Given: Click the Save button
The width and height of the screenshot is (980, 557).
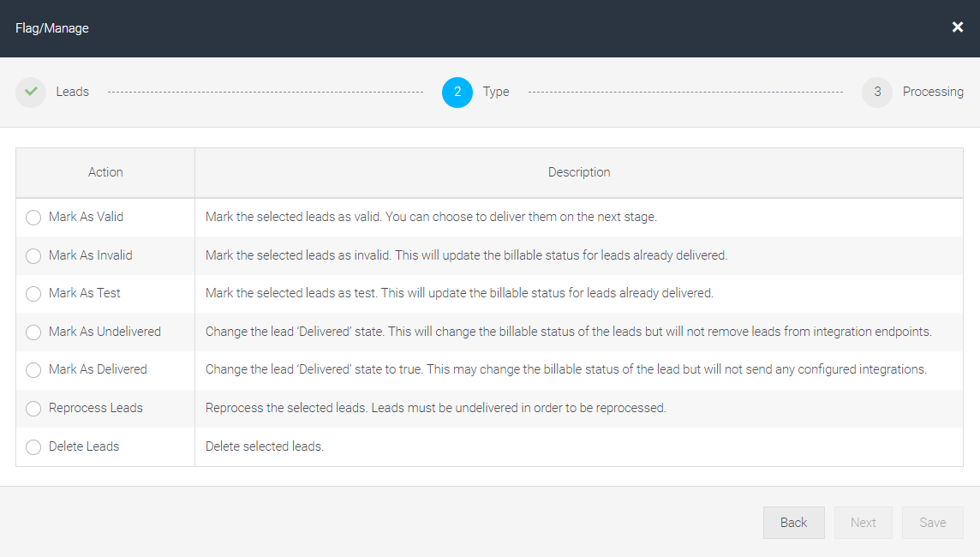Looking at the screenshot, I should click(933, 523).
